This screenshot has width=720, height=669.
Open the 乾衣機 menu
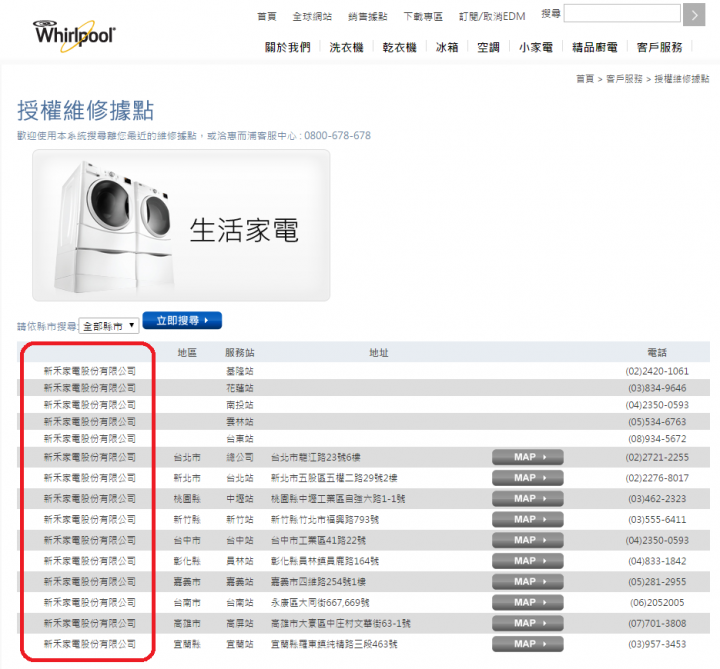[399, 47]
